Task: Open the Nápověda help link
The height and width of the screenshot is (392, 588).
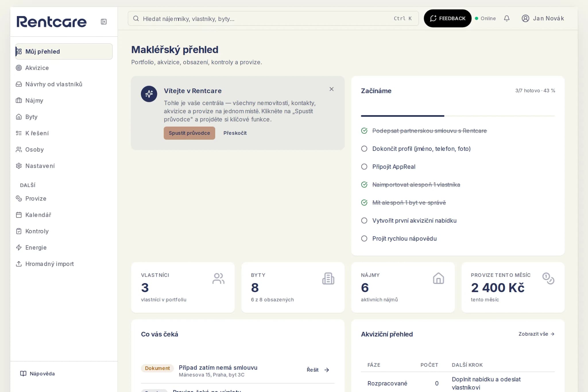Action: tap(37, 374)
